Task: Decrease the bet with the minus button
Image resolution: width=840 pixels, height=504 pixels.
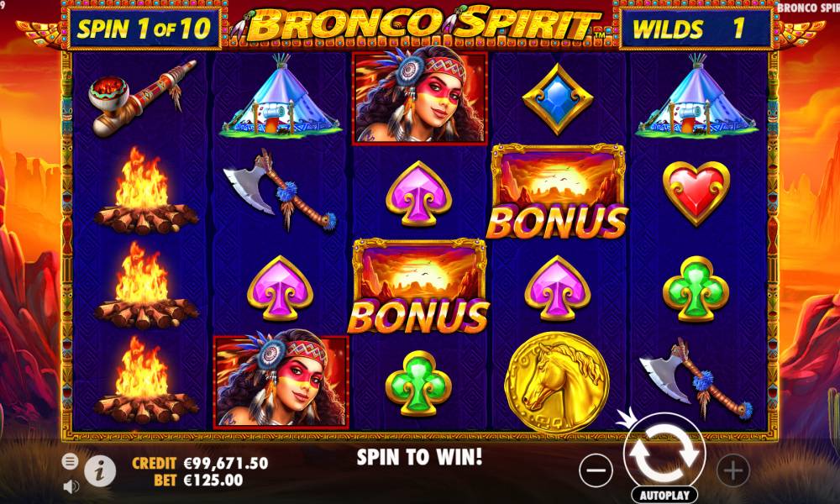Action: coord(596,470)
